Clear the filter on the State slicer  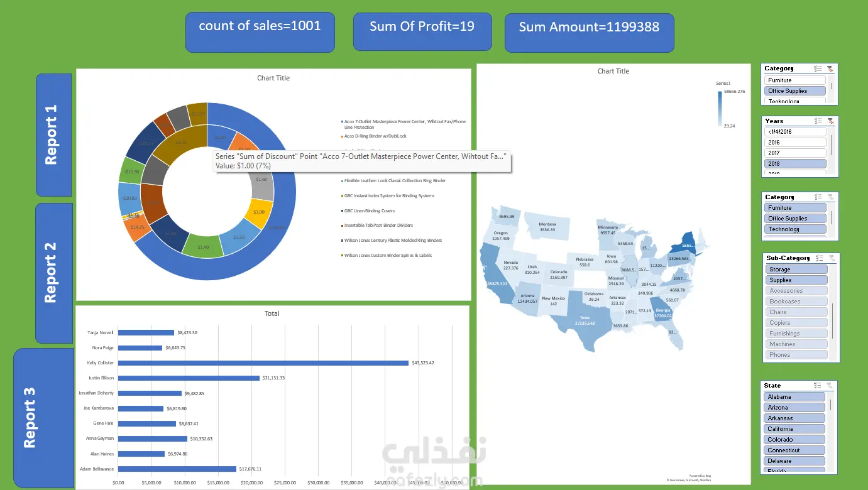coord(830,386)
